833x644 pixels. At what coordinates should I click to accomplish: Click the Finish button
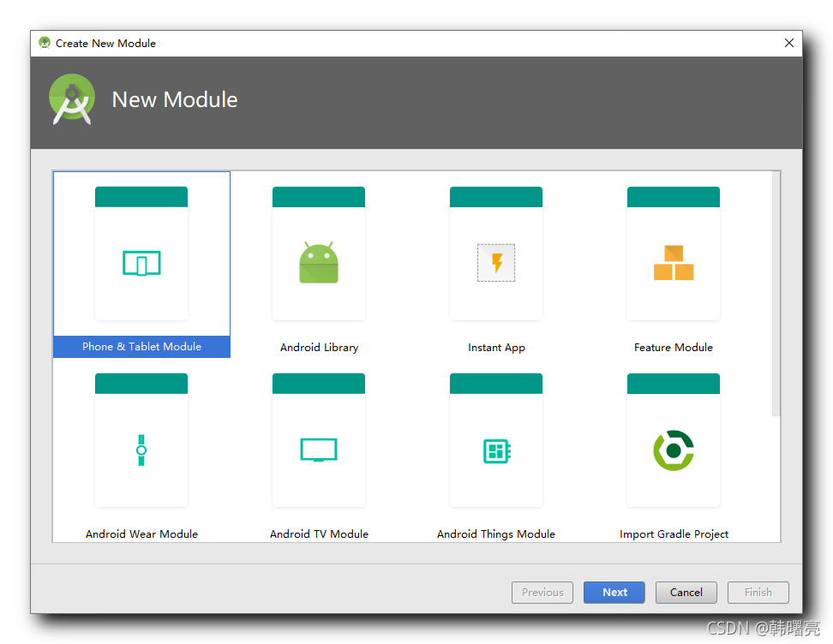click(758, 592)
